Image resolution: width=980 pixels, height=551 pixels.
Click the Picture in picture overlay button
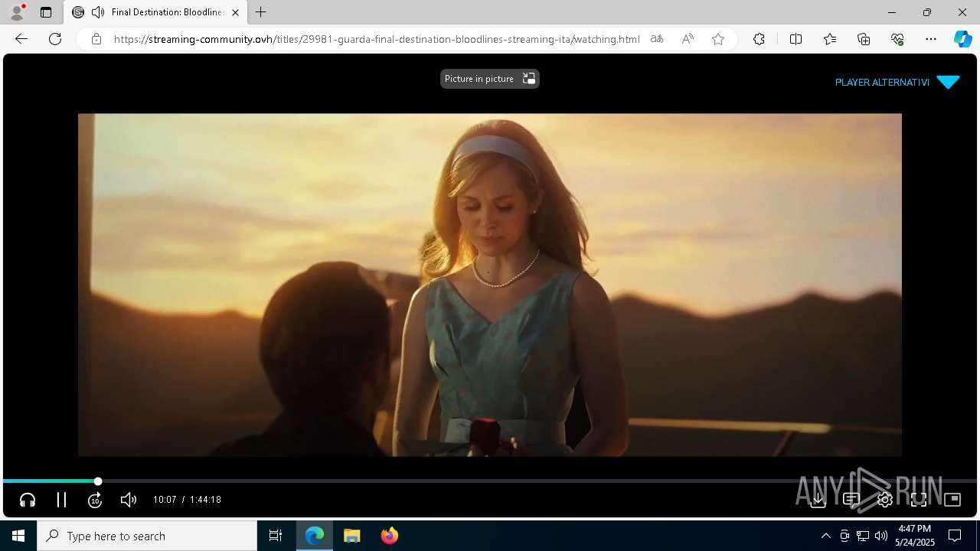pyautogui.click(x=490, y=79)
